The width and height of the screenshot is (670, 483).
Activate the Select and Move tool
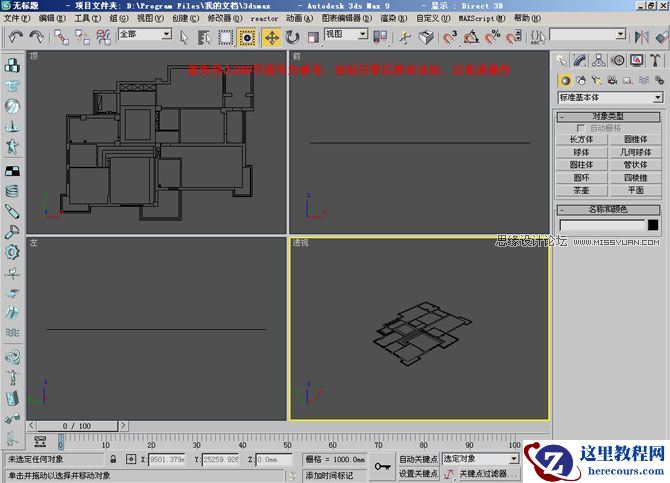coord(272,38)
